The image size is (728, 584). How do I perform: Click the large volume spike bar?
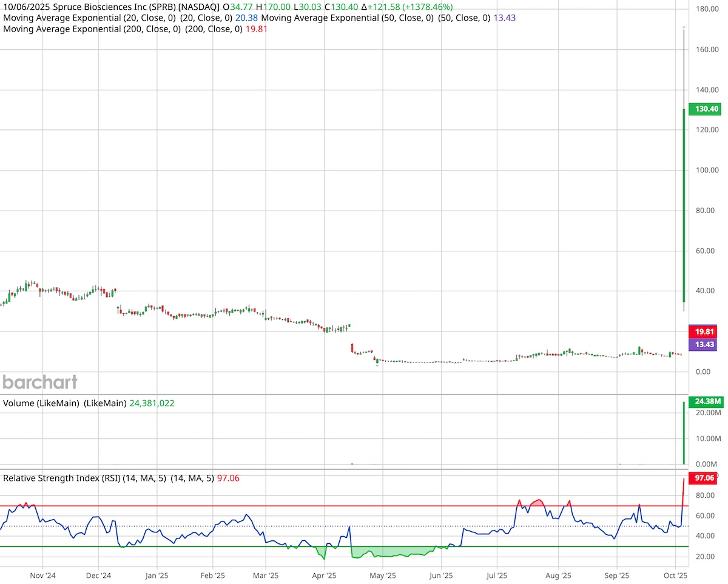click(684, 434)
